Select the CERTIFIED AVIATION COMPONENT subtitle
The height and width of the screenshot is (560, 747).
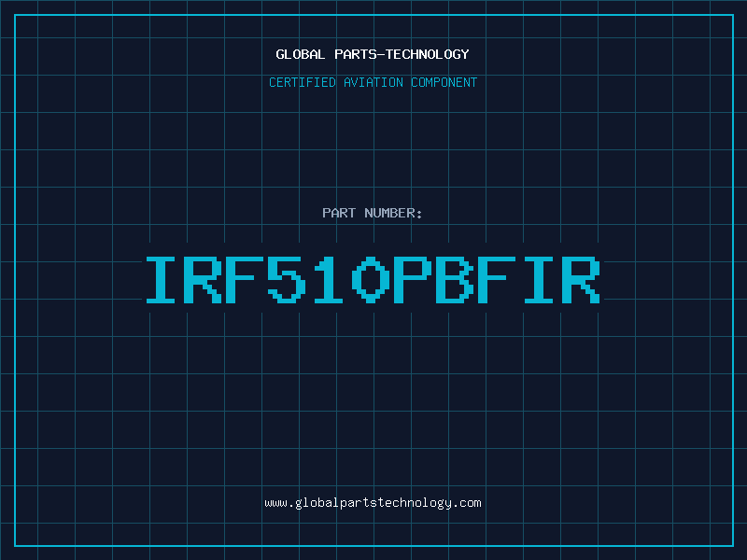coord(373,82)
